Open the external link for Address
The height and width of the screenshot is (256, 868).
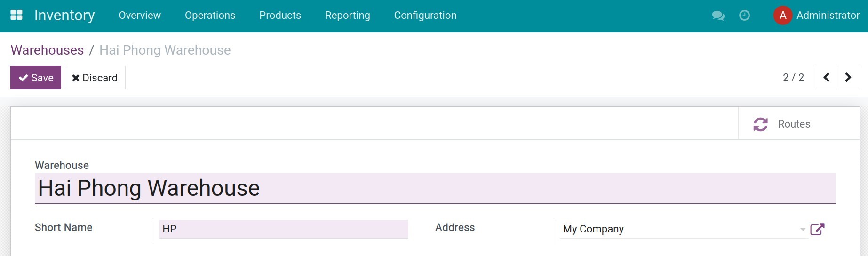click(817, 229)
